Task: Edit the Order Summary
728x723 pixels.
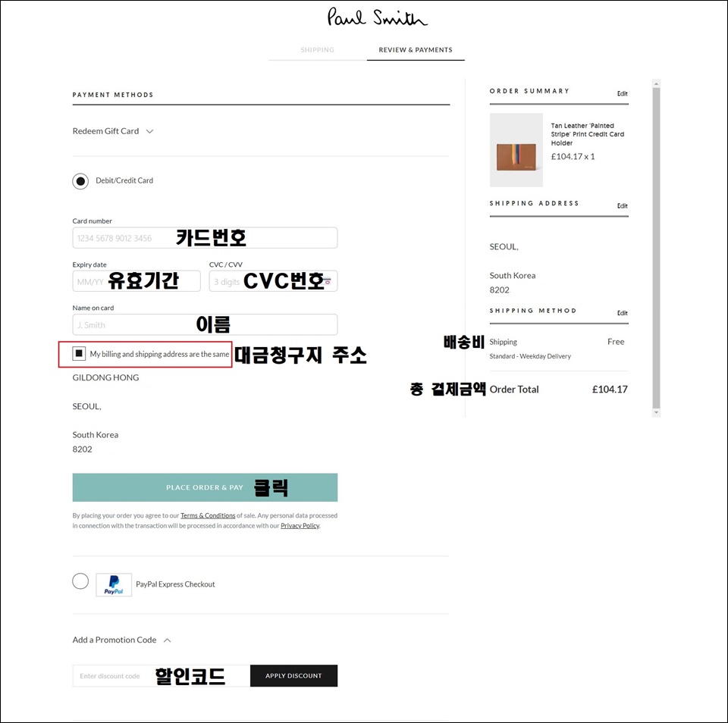Action: pyautogui.click(x=622, y=94)
